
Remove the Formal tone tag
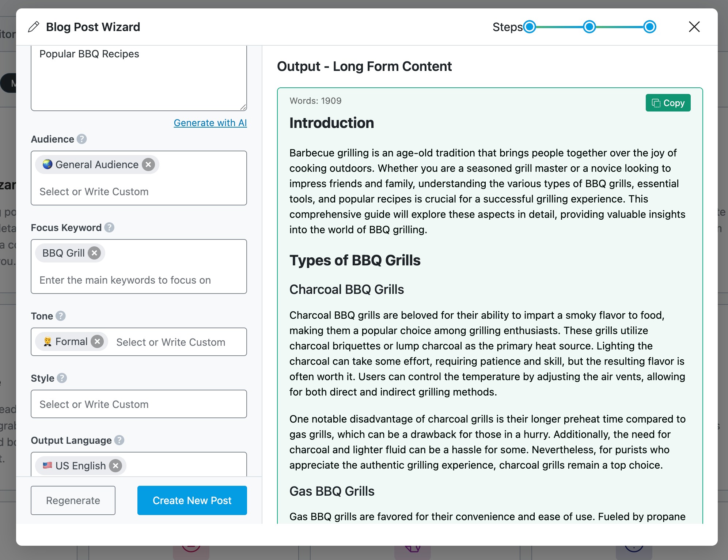(97, 341)
